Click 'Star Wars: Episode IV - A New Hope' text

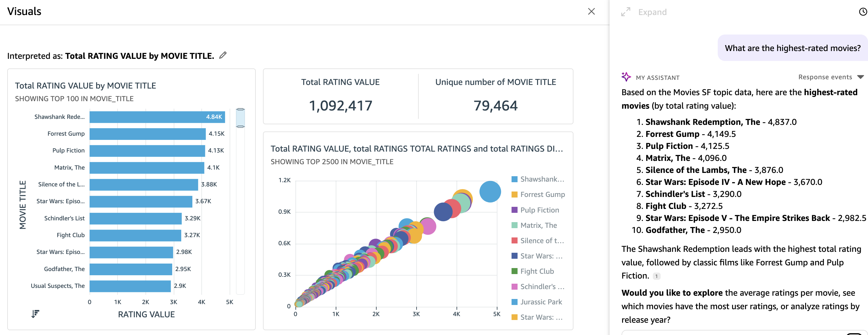715,182
